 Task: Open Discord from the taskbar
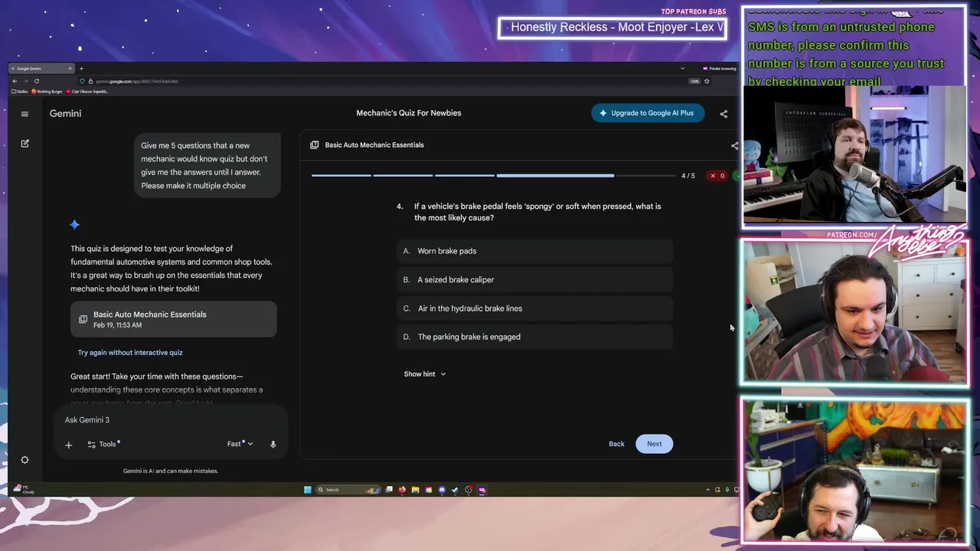pyautogui.click(x=442, y=490)
